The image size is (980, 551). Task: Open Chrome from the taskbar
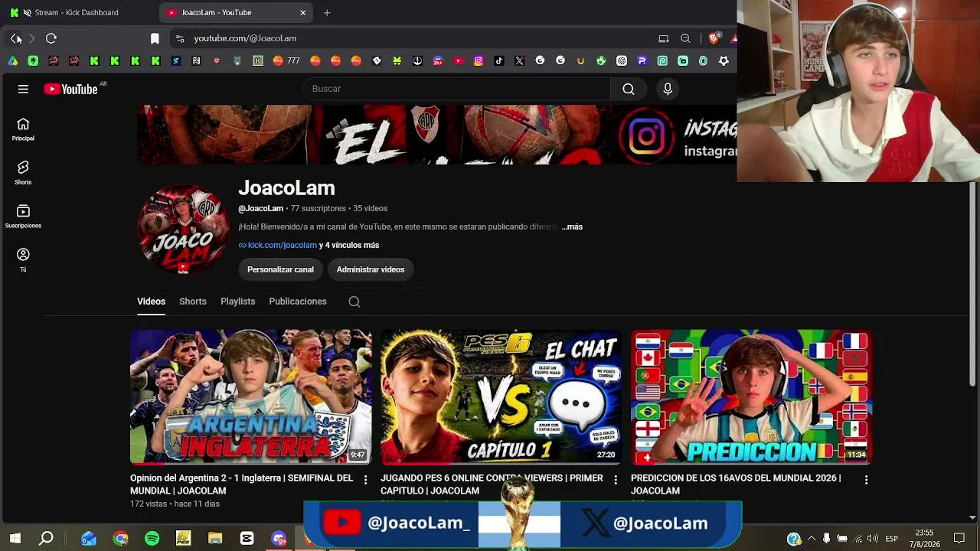(120, 539)
